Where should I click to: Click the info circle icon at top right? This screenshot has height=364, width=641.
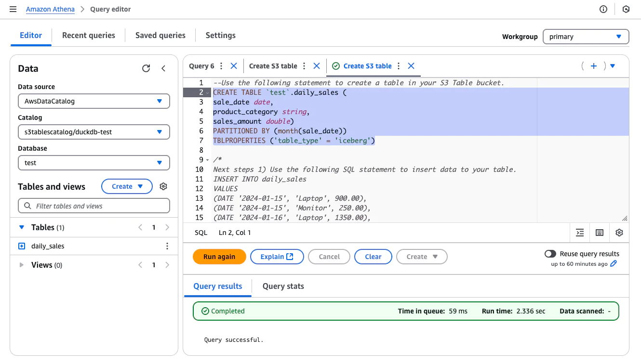tap(603, 9)
